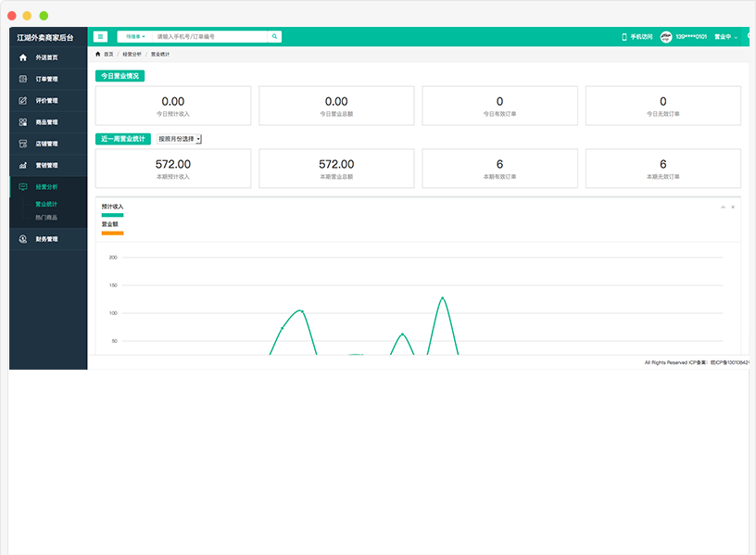Click the 江湖外卖商家后台 logo title
Viewport: 756px width, 555px height.
pyautogui.click(x=45, y=38)
